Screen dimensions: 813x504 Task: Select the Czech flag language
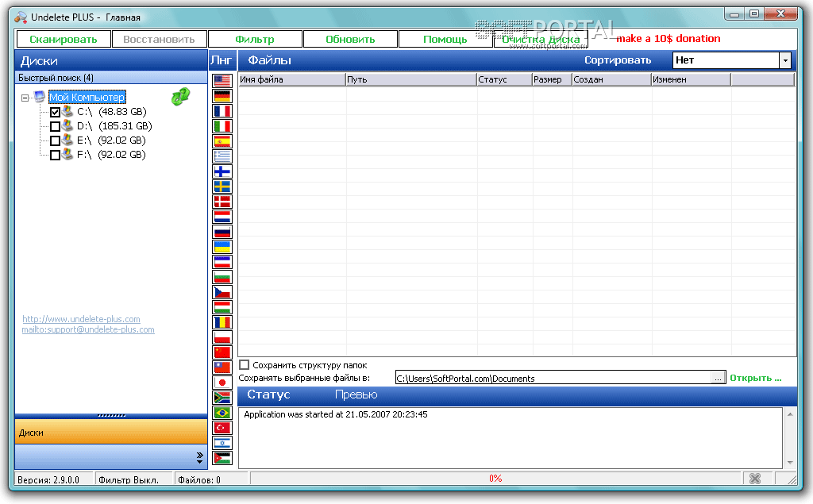tap(222, 292)
